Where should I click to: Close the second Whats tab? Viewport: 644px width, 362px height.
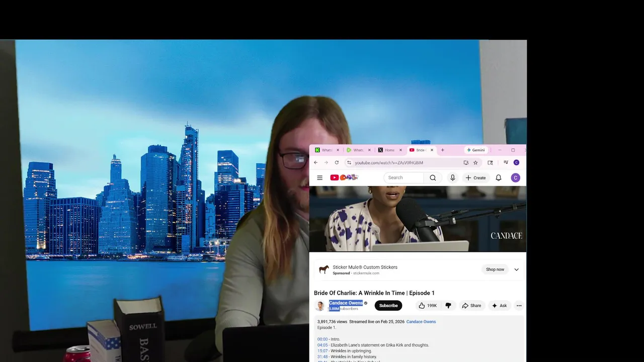[x=369, y=150]
